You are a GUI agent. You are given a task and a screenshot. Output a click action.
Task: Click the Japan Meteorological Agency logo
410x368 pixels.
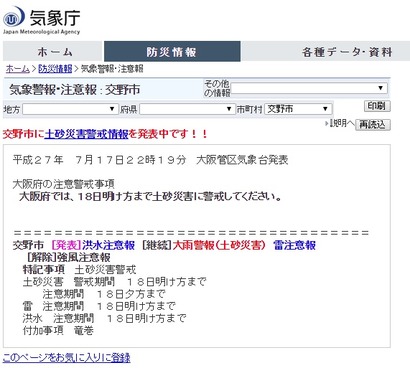tap(42, 21)
